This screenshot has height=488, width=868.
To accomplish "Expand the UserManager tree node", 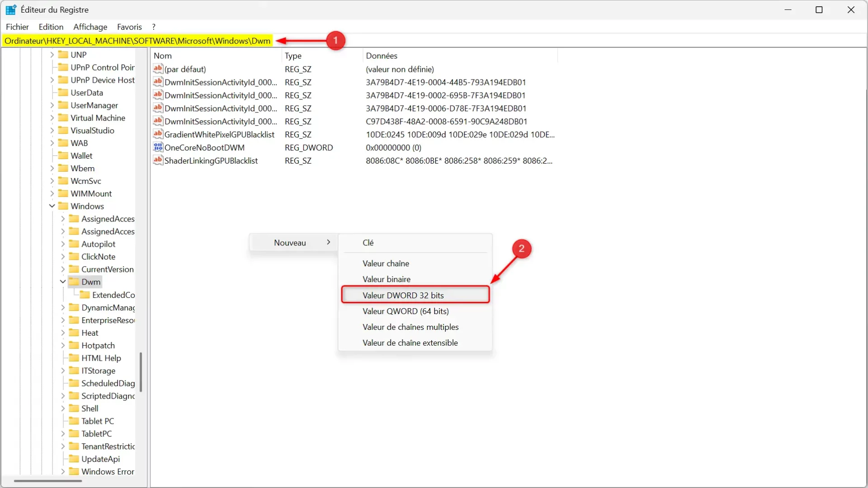I will 52,105.
